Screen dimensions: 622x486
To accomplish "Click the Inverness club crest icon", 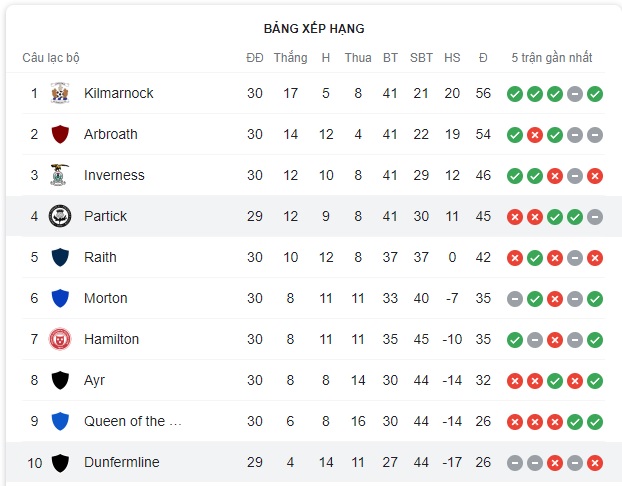I will tap(60, 175).
